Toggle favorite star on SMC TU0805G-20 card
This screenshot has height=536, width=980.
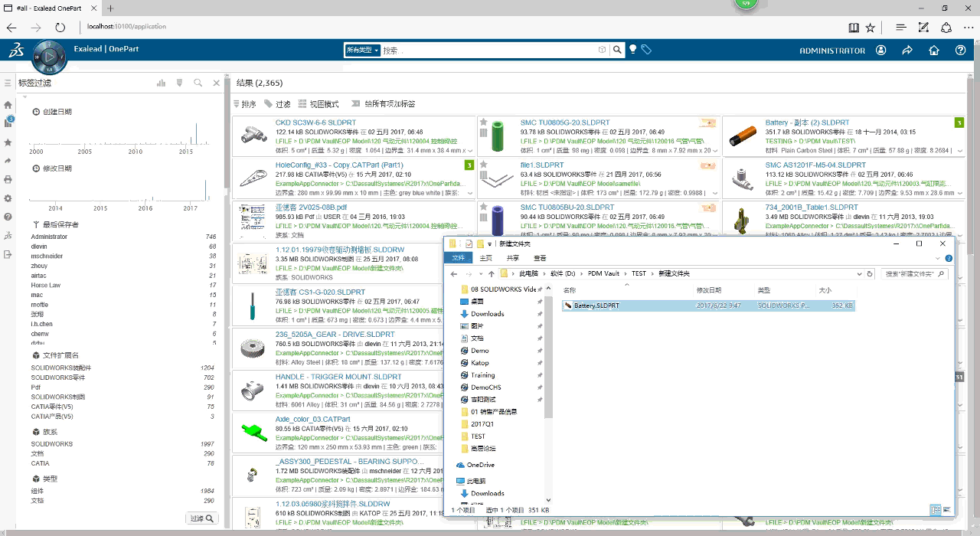[483, 122]
